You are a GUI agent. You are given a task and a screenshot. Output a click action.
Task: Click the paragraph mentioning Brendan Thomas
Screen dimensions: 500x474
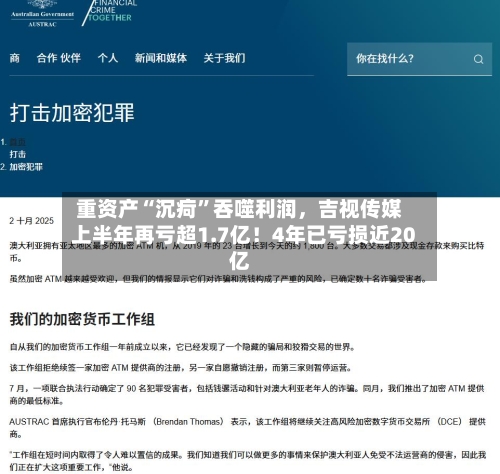247,428
